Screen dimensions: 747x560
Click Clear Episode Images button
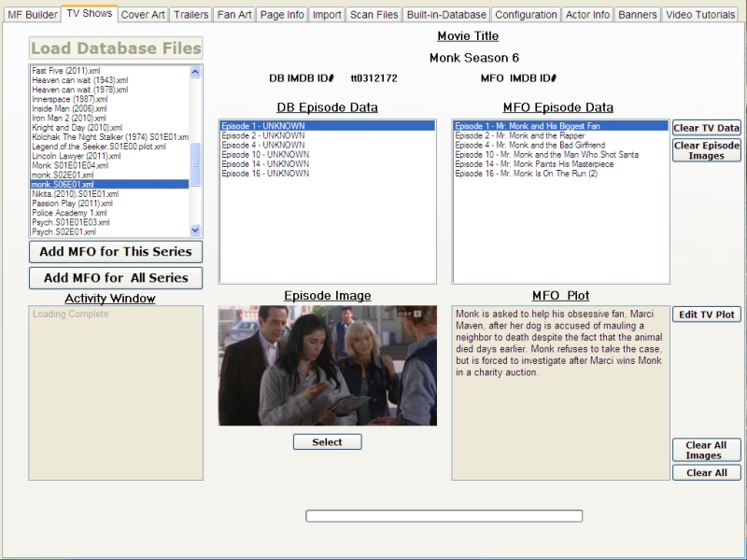(706, 150)
